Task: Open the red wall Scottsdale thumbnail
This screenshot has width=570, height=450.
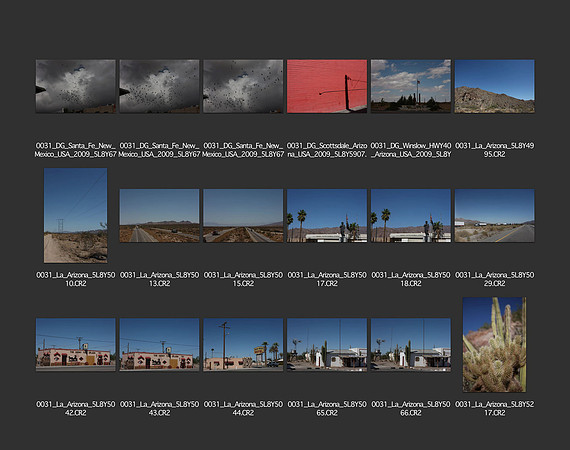Action: (x=327, y=86)
